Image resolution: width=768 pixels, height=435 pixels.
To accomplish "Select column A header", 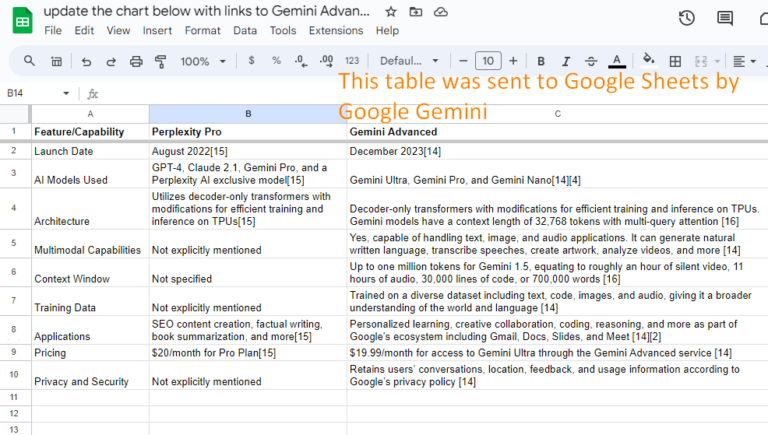I will tap(90, 114).
